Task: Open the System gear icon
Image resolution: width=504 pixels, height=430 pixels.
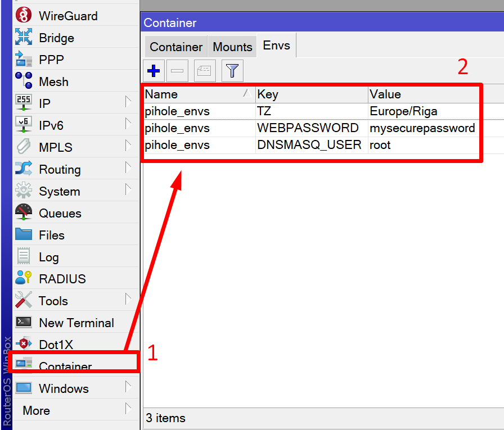Action: coord(24,191)
